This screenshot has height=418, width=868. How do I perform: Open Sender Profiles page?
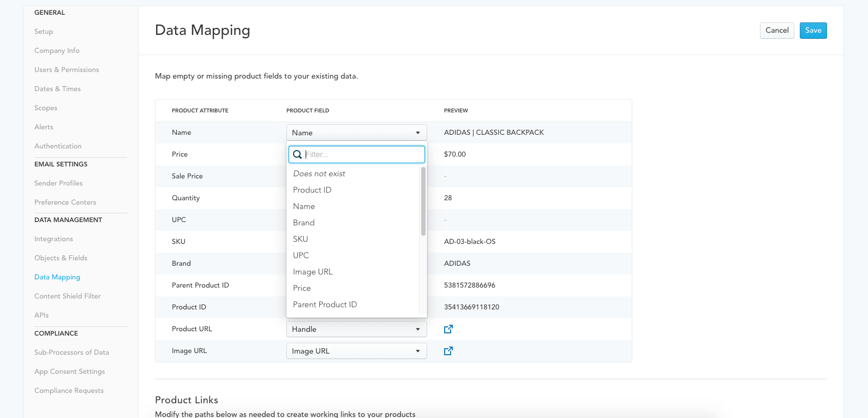coord(58,183)
